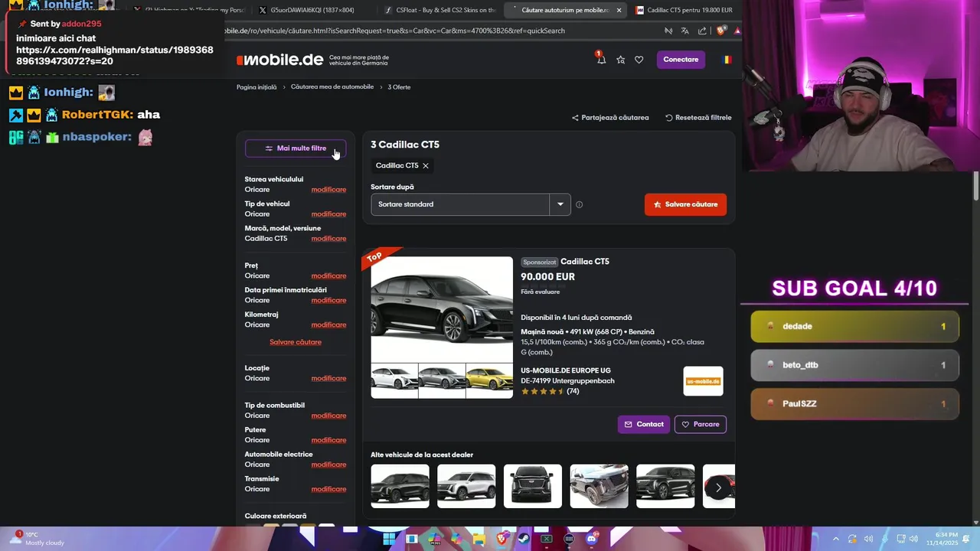980x551 pixels.
Task: Change language via Romanian flag icon
Action: [727, 60]
